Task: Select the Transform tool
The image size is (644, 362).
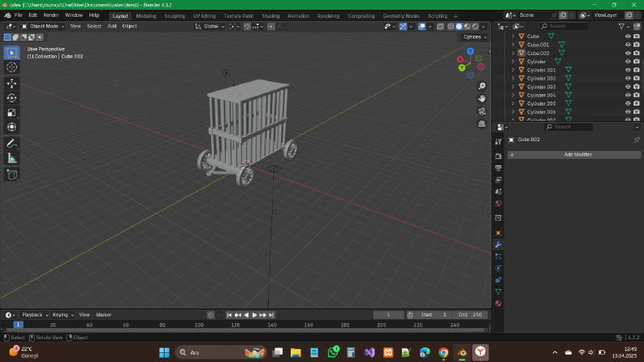Action: tap(11, 127)
